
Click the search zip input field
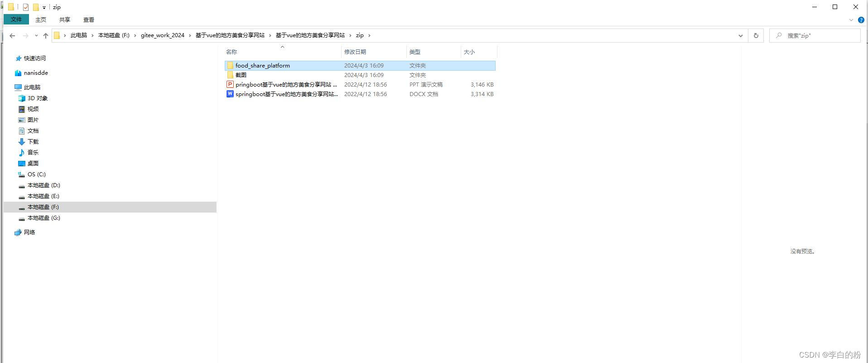click(815, 35)
